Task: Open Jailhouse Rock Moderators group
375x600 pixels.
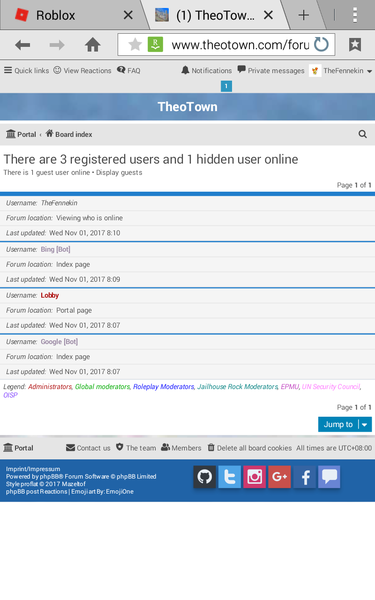Action: click(x=237, y=387)
